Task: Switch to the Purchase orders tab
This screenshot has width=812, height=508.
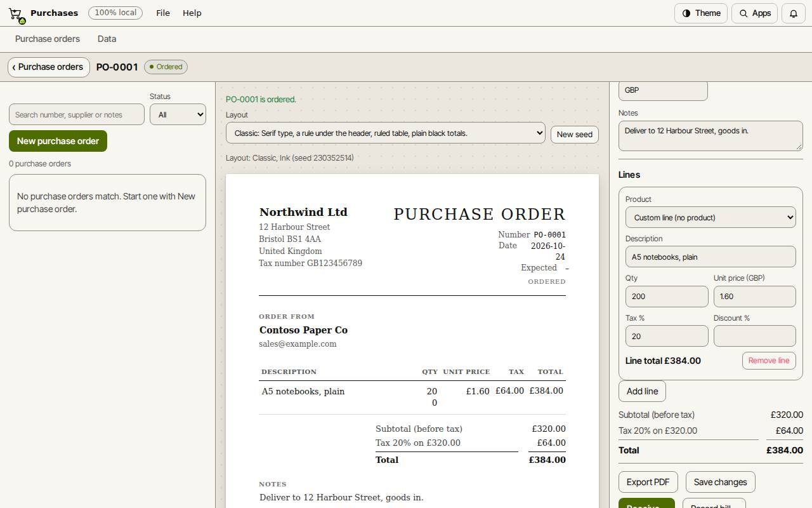Action: tap(48, 39)
